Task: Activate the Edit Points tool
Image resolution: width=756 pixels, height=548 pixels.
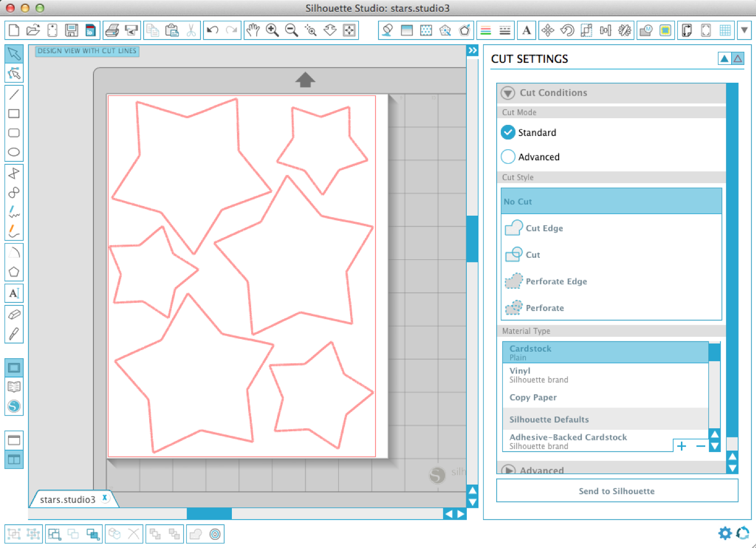Action: click(14, 73)
